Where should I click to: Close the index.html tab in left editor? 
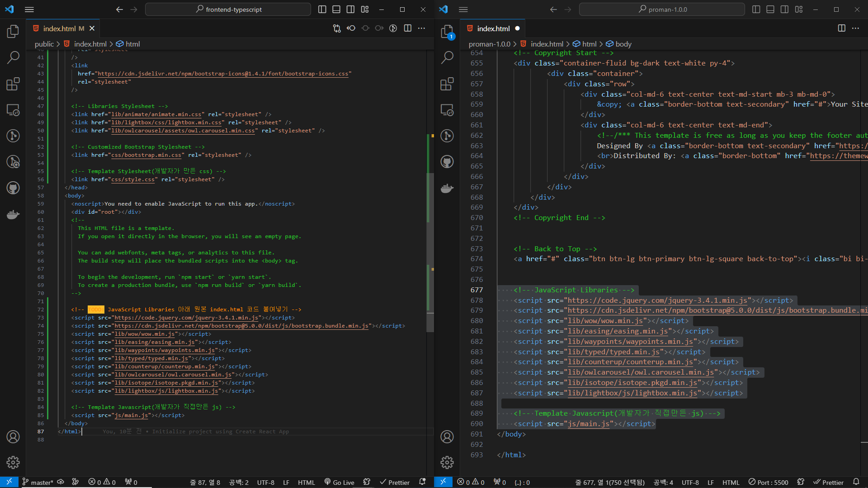(x=92, y=28)
